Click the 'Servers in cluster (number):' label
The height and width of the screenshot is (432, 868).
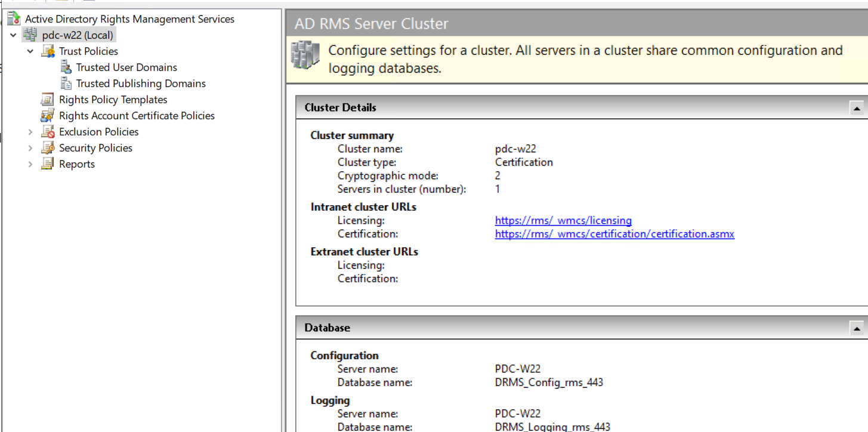pyautogui.click(x=401, y=189)
